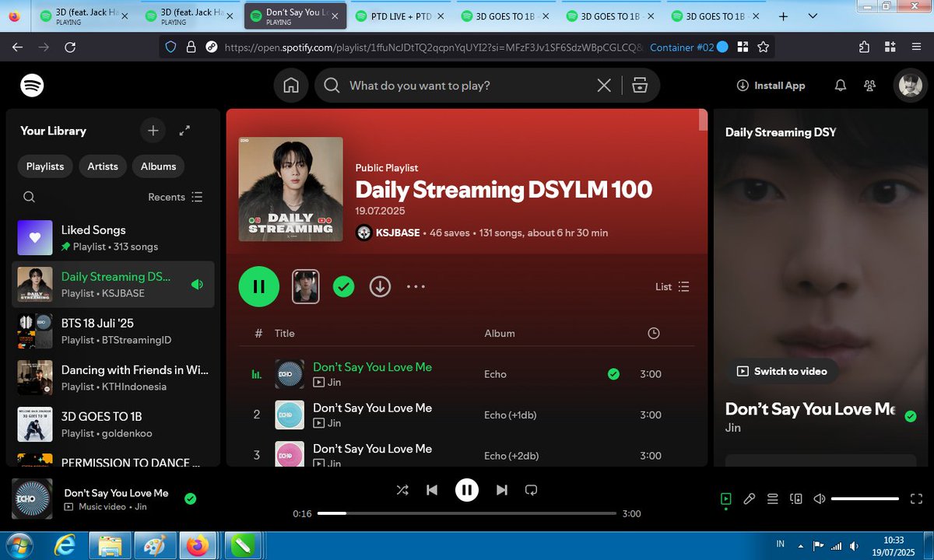Filter library by Artists
This screenshot has width=934, height=560.
click(103, 166)
